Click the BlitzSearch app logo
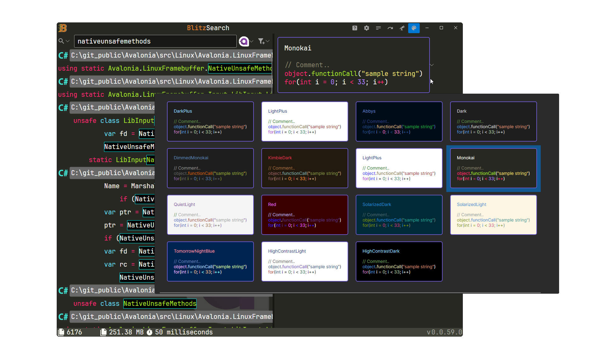Image resolution: width=608 pixels, height=364 pixels. point(63,28)
